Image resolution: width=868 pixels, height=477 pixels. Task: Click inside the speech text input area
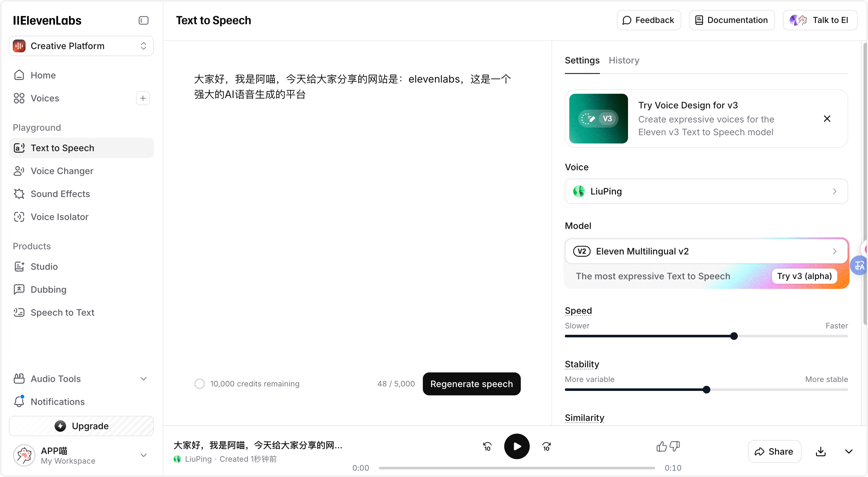[x=357, y=216]
